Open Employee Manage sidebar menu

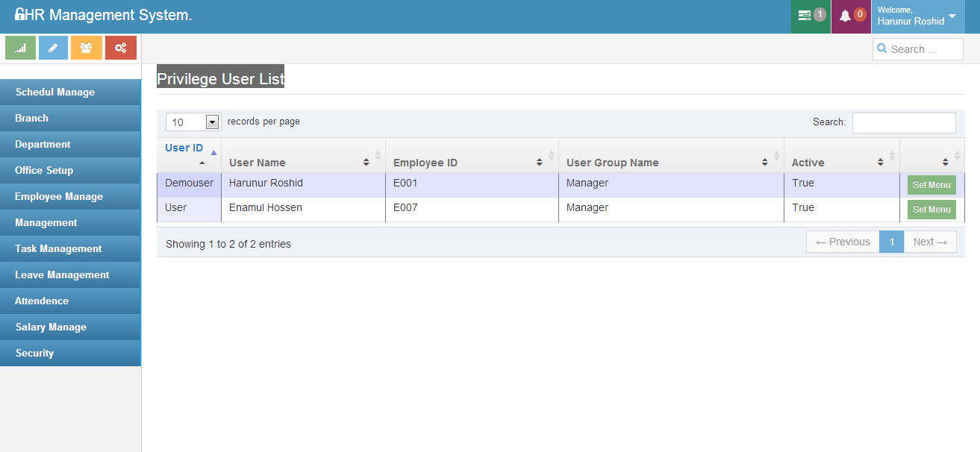(59, 197)
